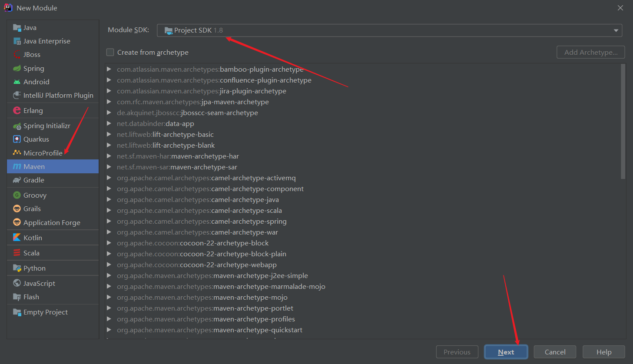Select camel-archetype-component row
The image size is (633, 364).
(x=363, y=189)
